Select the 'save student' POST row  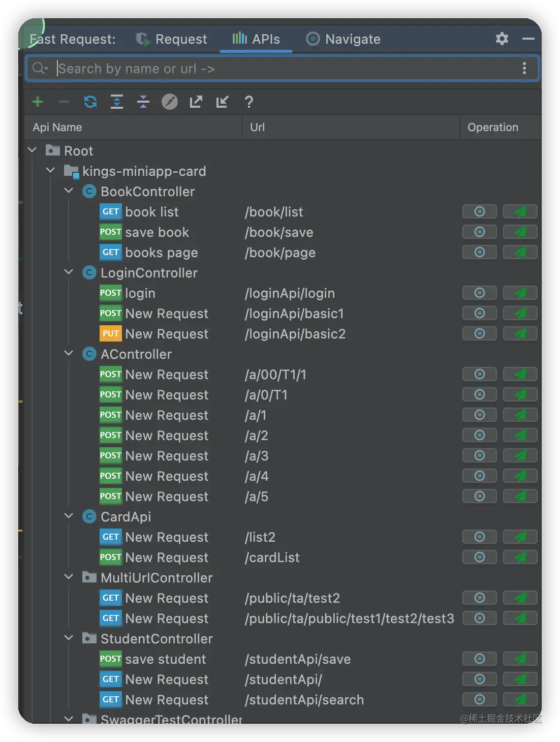point(283,659)
